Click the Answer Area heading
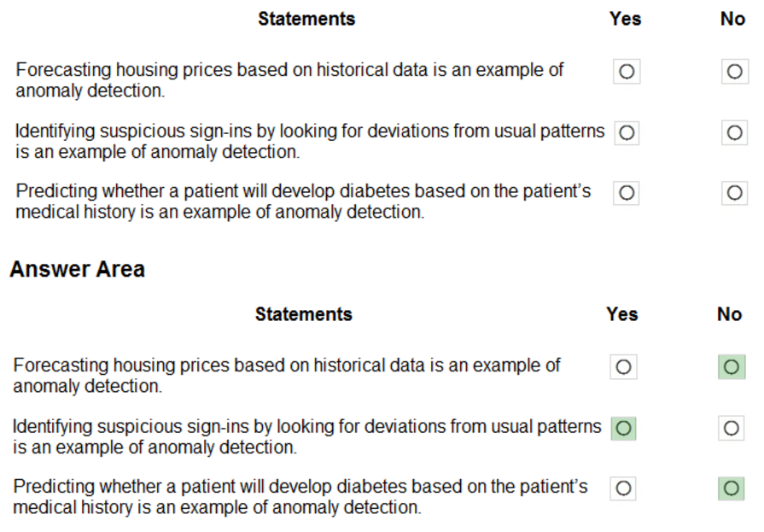The height and width of the screenshot is (532, 764). (77, 270)
